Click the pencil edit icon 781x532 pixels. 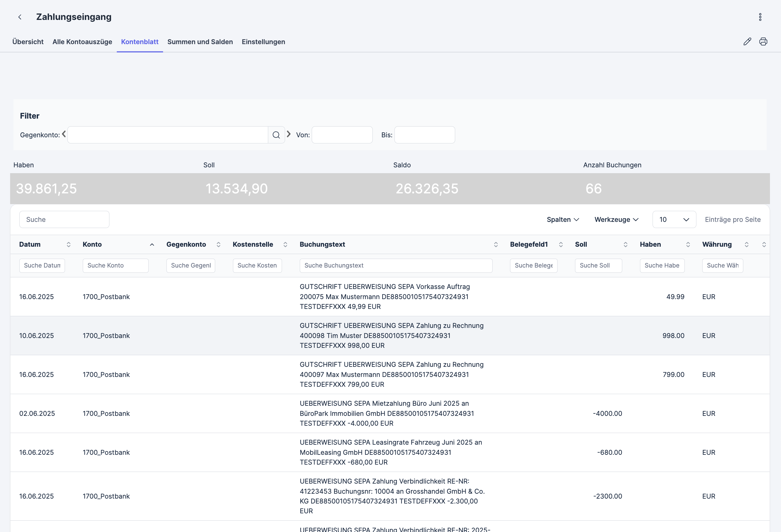(747, 42)
